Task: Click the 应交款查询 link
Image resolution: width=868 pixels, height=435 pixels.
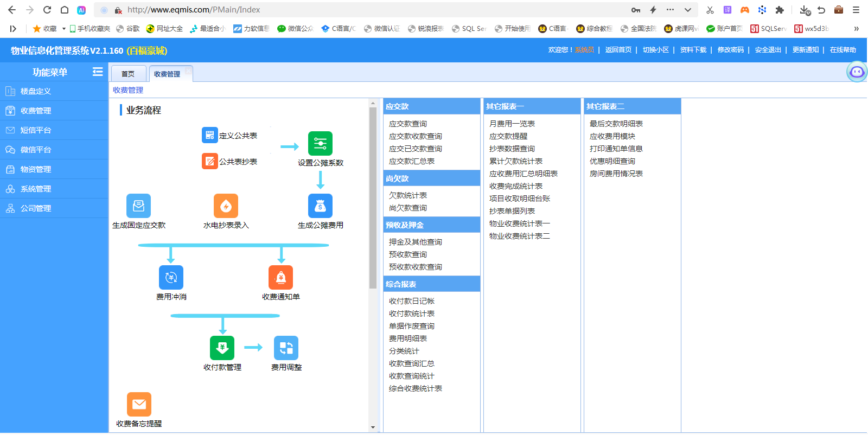Action: point(407,124)
